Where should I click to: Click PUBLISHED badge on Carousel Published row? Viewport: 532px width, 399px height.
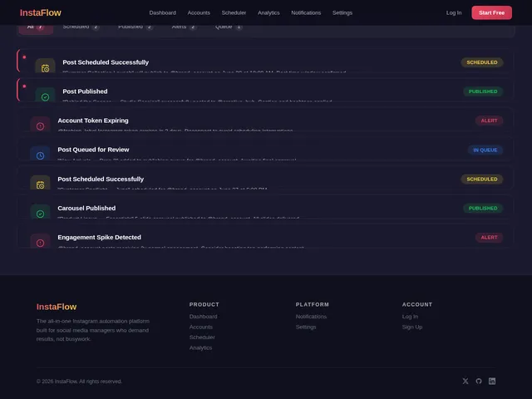tap(483, 208)
